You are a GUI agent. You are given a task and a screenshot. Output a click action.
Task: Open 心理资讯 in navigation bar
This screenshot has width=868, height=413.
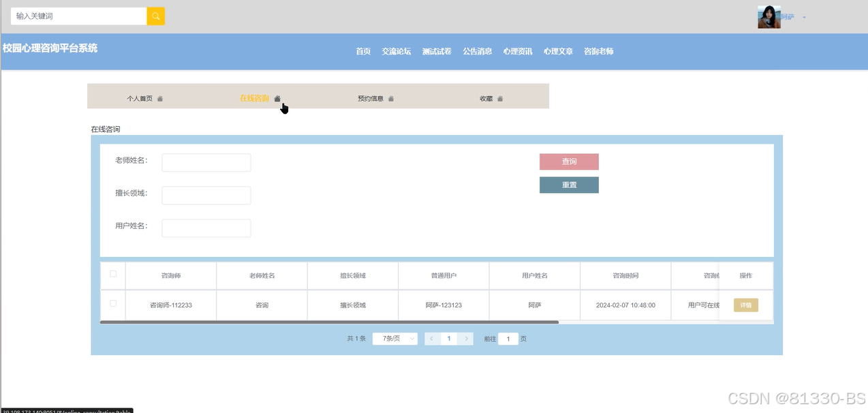click(518, 51)
